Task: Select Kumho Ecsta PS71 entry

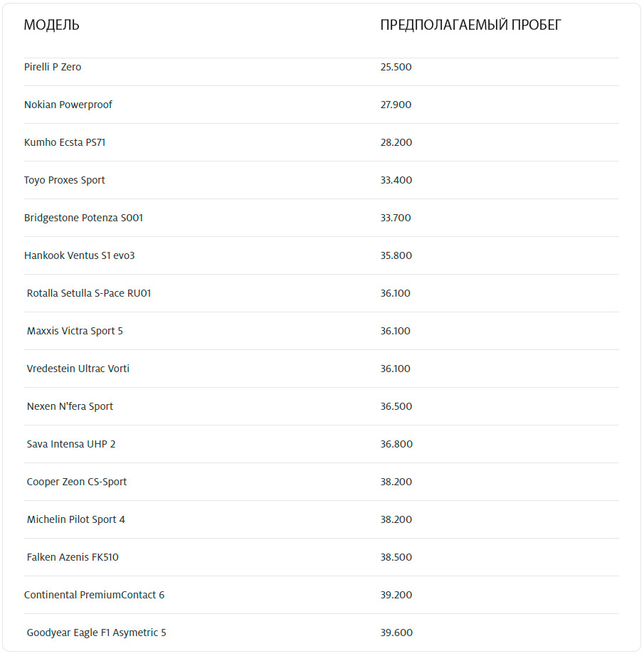Action: click(x=65, y=142)
